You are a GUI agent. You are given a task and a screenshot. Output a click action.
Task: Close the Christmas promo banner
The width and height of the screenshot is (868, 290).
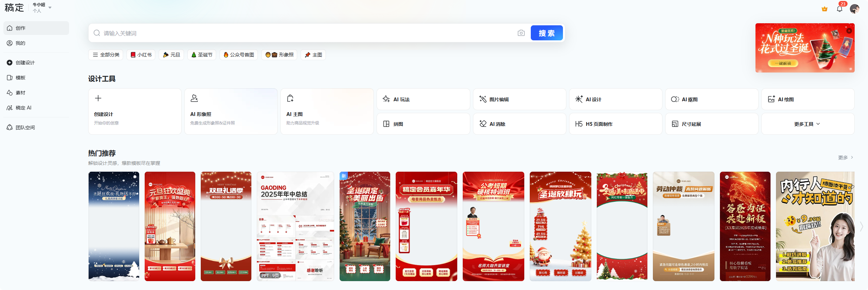[849, 31]
